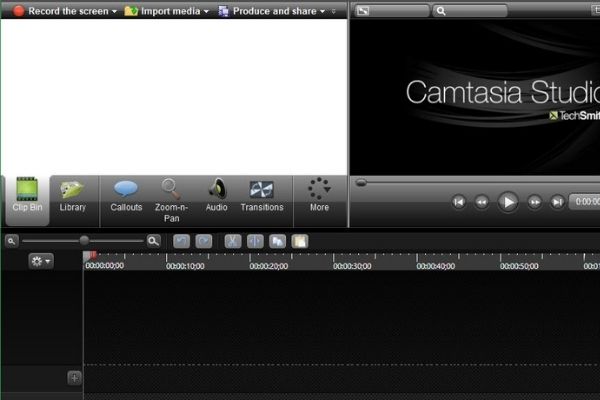Open the Audio tab

(217, 196)
